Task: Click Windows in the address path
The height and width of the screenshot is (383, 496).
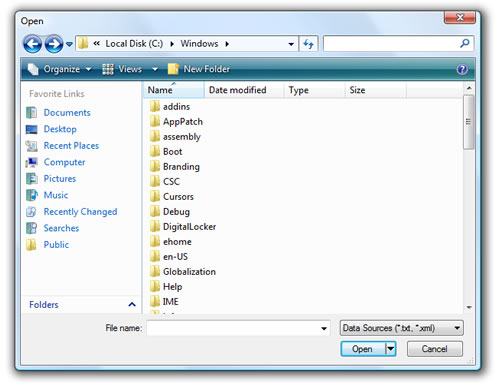Action: coord(199,44)
